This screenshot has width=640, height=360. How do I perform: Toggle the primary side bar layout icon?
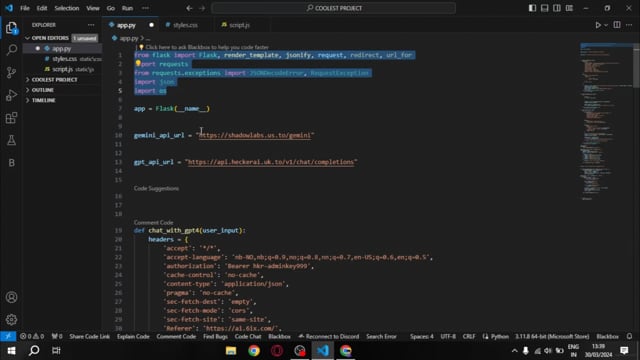tap(532, 8)
